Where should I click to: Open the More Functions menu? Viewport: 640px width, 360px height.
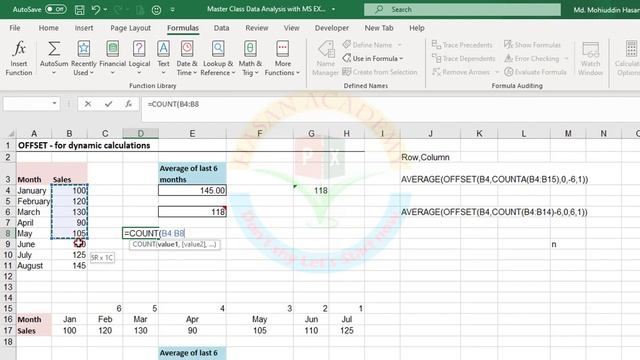tap(282, 58)
